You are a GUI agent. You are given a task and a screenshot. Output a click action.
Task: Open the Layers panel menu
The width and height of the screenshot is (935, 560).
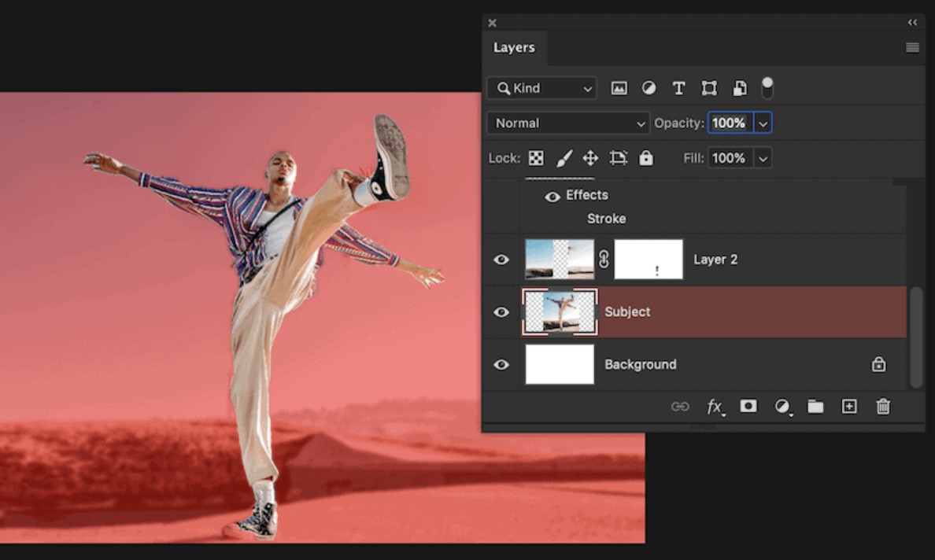pyautogui.click(x=912, y=48)
